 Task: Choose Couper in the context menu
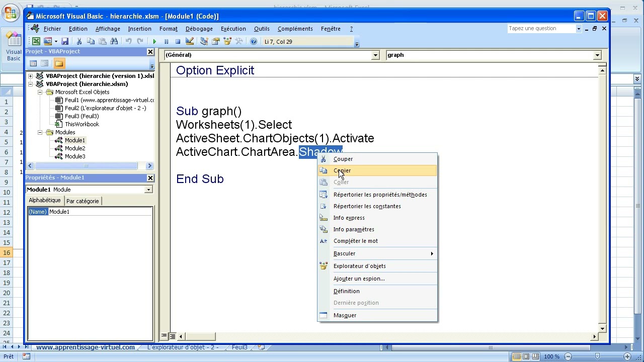pyautogui.click(x=377, y=159)
